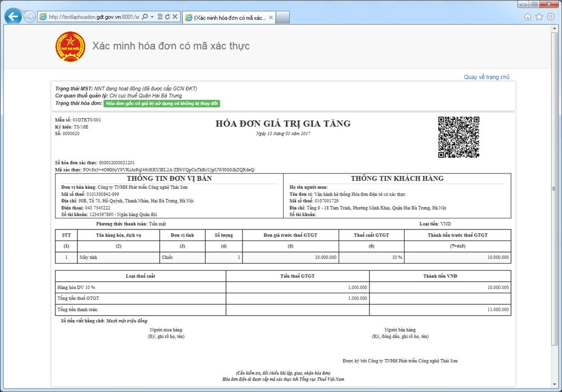The width and height of the screenshot is (562, 392).
Task: Click the Back navigation arrow
Action: coord(12,15)
